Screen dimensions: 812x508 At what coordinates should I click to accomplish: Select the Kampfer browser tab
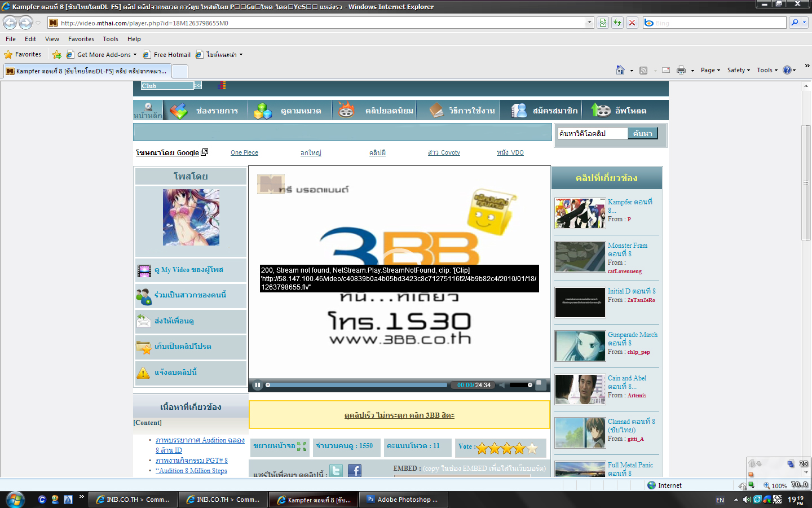pyautogui.click(x=87, y=71)
